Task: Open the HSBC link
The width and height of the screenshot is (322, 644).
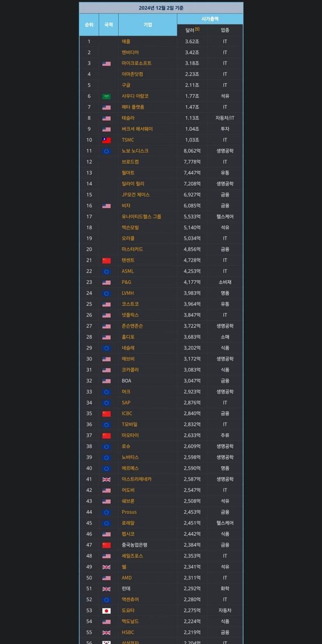Action: tap(128, 632)
